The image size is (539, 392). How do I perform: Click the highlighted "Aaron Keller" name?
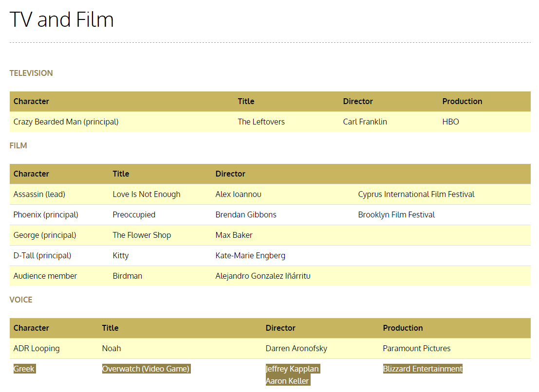pyautogui.click(x=287, y=381)
